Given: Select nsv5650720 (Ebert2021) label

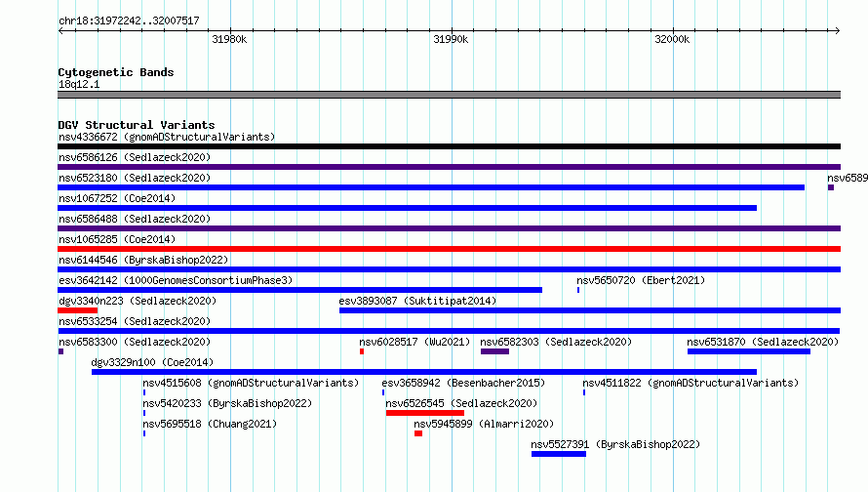Looking at the screenshot, I should [x=641, y=280].
